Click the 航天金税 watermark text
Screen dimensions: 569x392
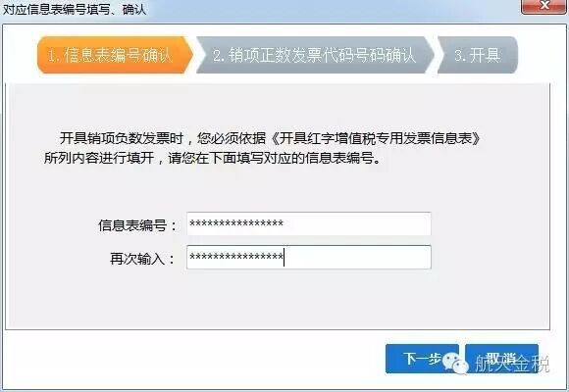point(512,364)
